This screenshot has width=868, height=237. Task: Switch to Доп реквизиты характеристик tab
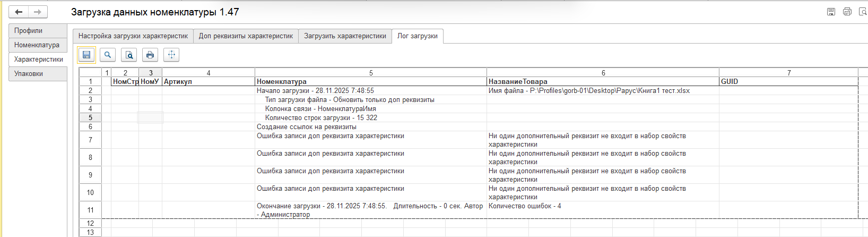click(246, 36)
